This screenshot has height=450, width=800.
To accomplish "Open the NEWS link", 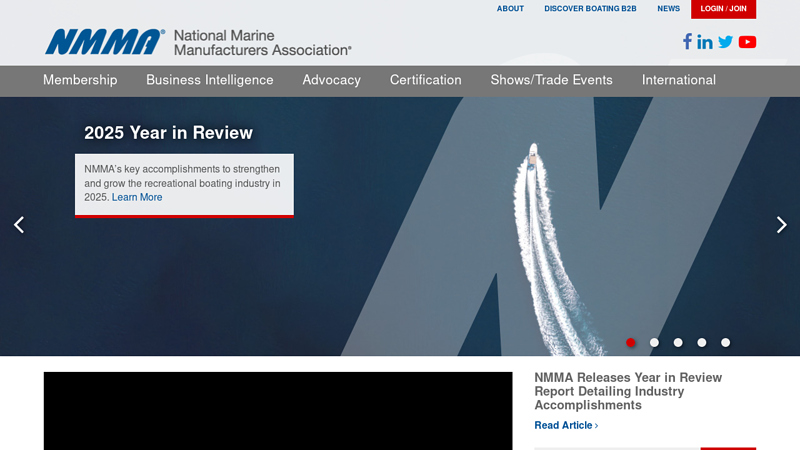I will tap(668, 9).
